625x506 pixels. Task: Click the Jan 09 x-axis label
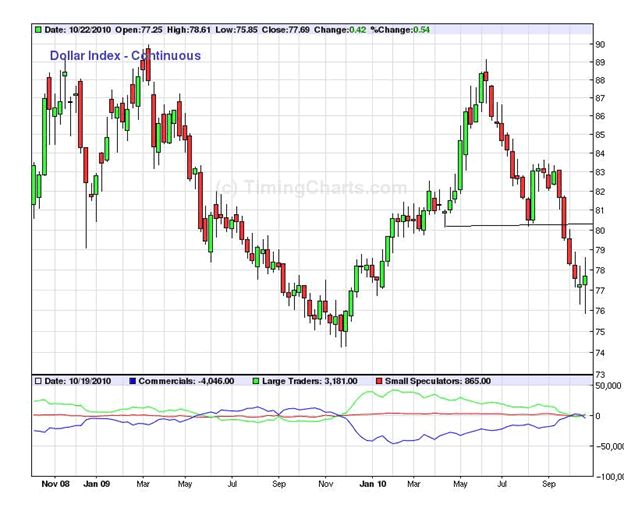click(97, 484)
